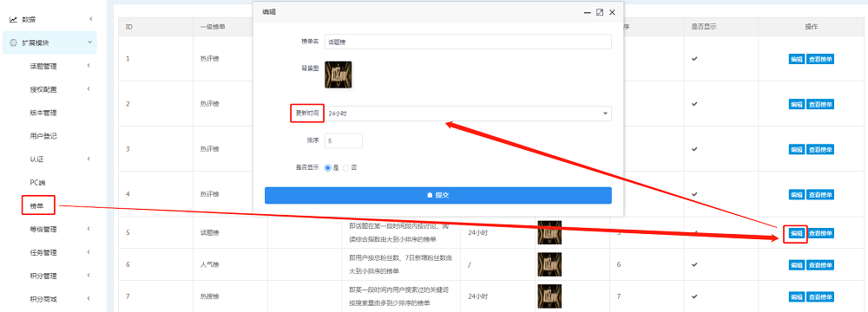Click 查看榜单 in the 话题榜 row
The image size is (868, 312).
pos(820,233)
